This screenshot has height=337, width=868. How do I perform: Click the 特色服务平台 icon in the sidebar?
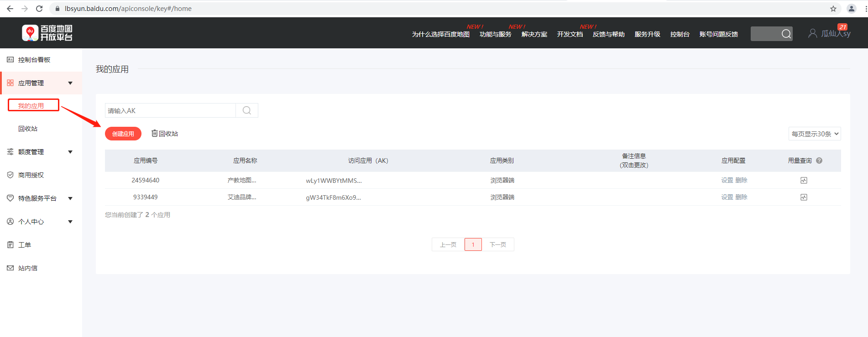tap(10, 198)
